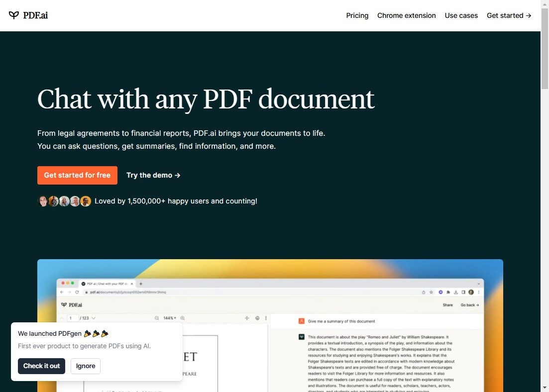Click the Get started for free button
This screenshot has width=549, height=392.
click(x=77, y=175)
